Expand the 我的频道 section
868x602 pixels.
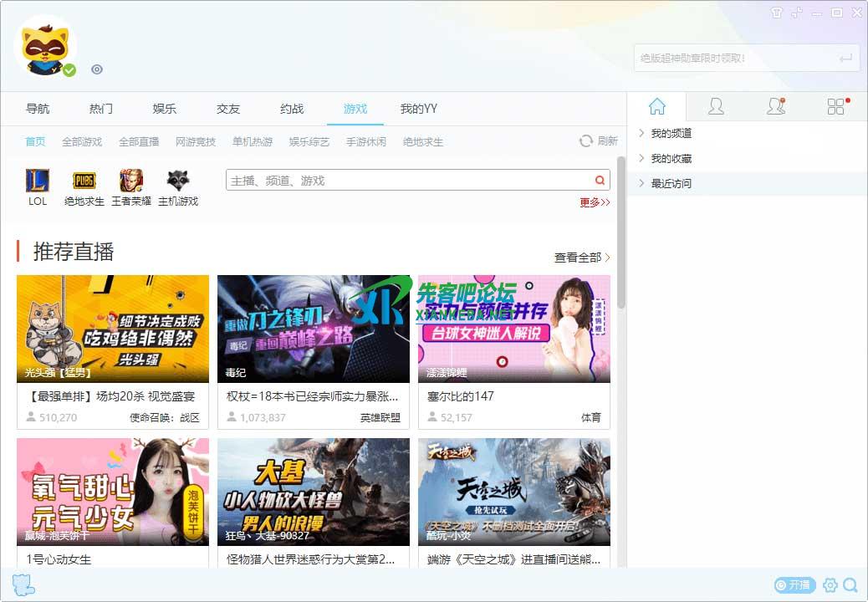coord(671,133)
